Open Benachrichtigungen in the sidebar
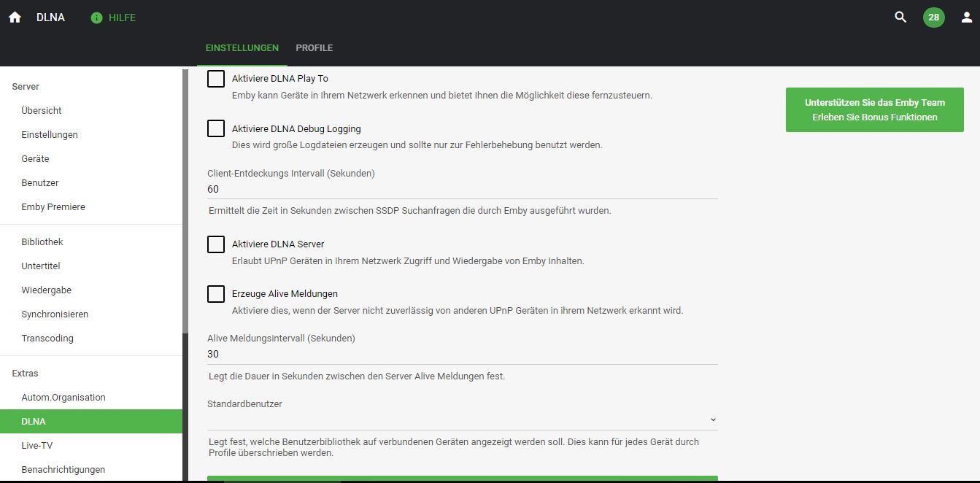 [91, 470]
